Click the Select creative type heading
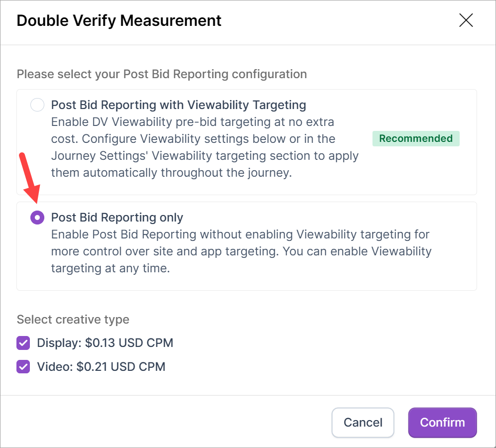Screen dimensions: 496x448 73,319
